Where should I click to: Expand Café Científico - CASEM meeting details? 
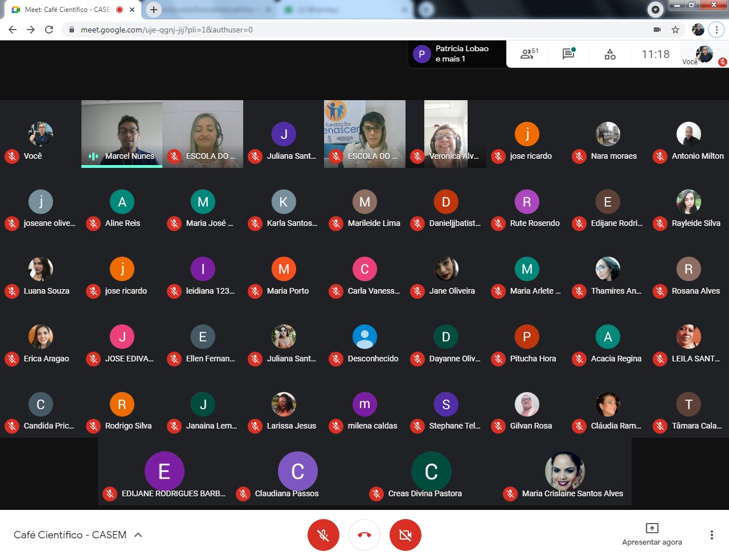click(x=138, y=535)
